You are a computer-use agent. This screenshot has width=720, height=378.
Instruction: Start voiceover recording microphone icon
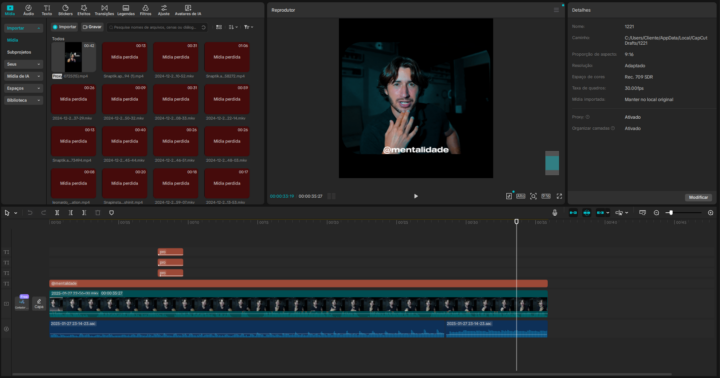click(555, 213)
